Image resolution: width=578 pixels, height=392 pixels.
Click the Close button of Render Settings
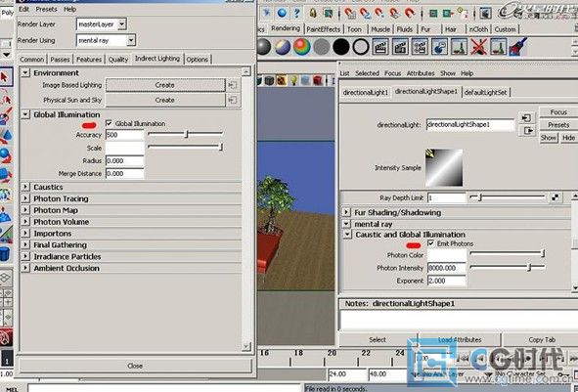click(x=135, y=366)
